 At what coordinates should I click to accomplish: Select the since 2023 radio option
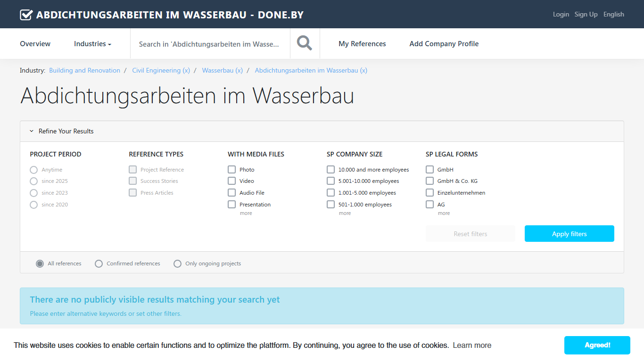coord(33,193)
